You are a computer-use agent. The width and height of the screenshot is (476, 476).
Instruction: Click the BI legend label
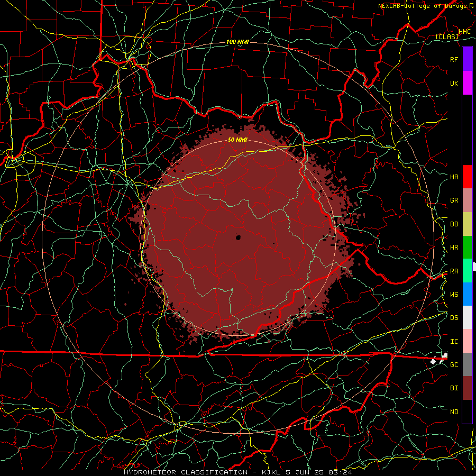454,388
